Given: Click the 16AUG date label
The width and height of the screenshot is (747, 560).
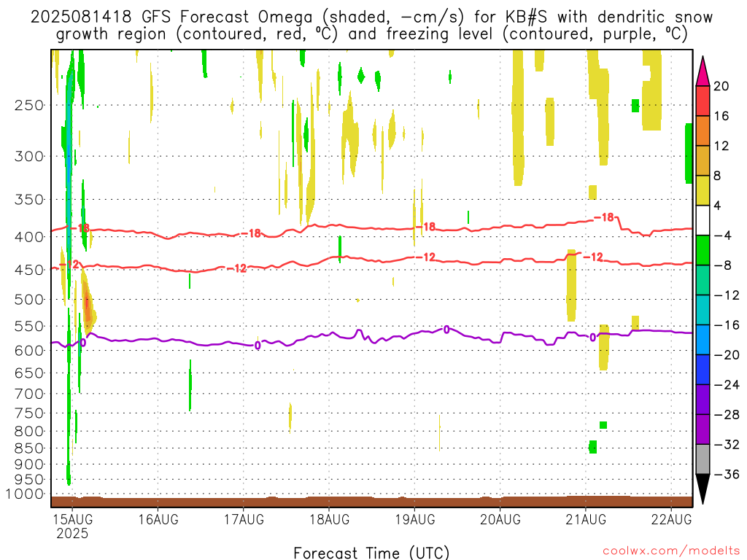Looking at the screenshot, I should click(158, 519).
